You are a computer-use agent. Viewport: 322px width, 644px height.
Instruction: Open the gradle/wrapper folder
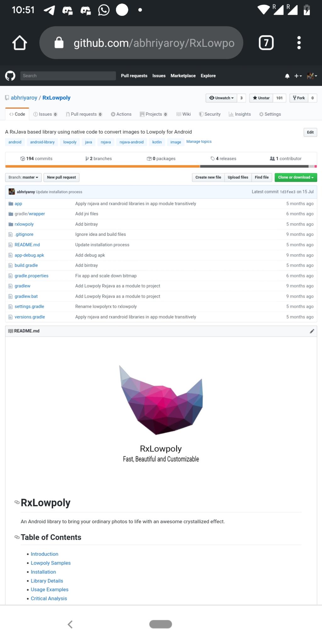pyautogui.click(x=30, y=214)
